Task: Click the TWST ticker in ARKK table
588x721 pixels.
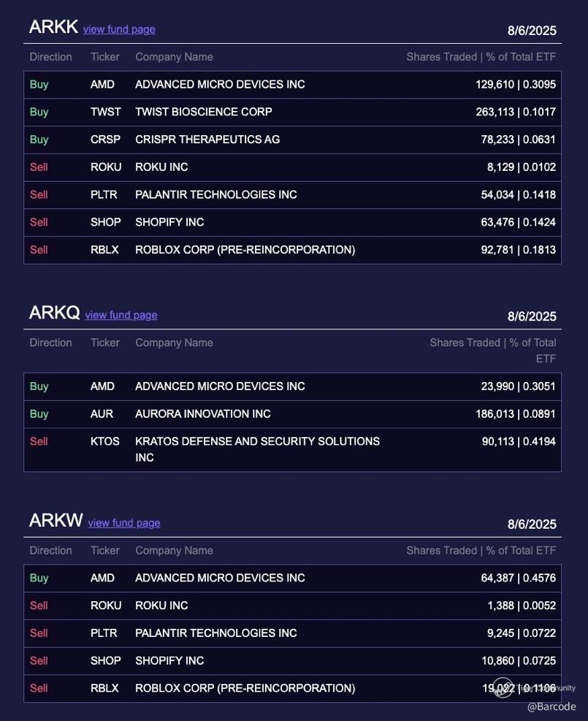Action: click(x=106, y=112)
